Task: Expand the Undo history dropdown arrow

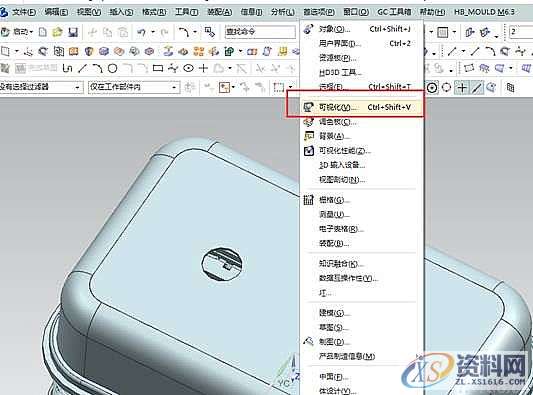Action: pos(153,33)
